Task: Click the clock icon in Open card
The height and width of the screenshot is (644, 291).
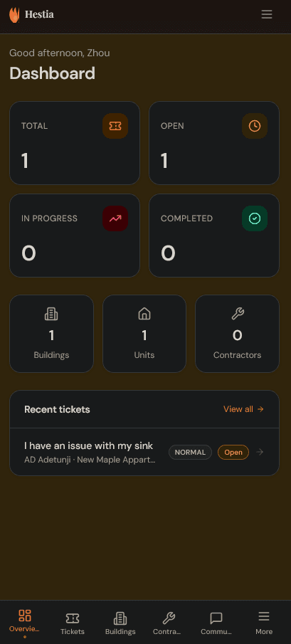Action: (x=255, y=126)
